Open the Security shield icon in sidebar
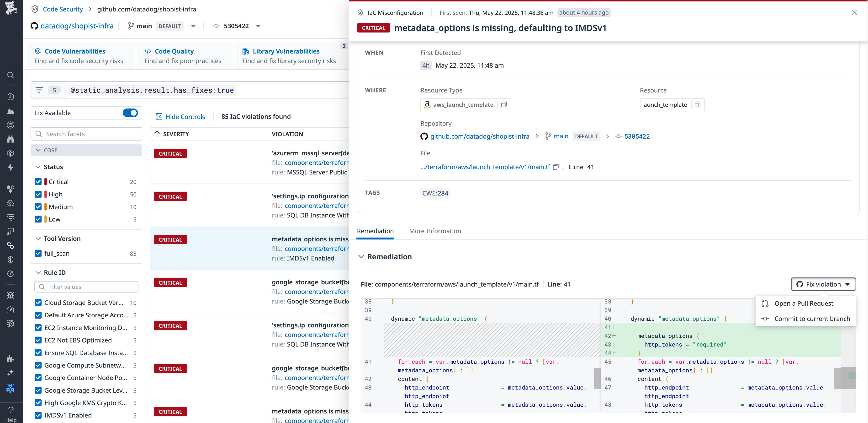 tap(11, 259)
